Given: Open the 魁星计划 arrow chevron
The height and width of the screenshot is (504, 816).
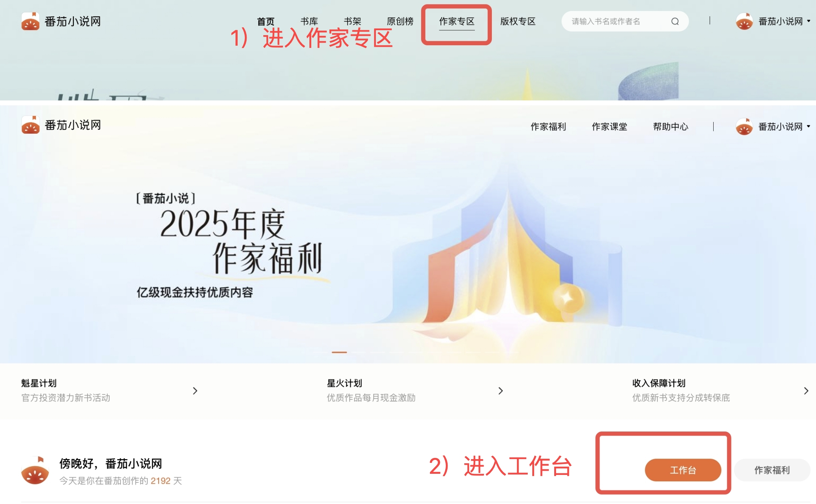Looking at the screenshot, I should [x=195, y=391].
